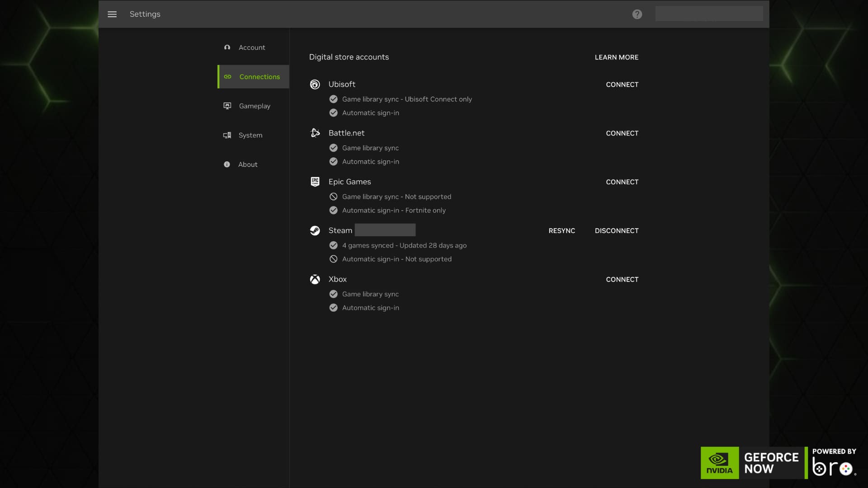The height and width of the screenshot is (488, 868).
Task: Go to the System tab
Action: (x=253, y=135)
